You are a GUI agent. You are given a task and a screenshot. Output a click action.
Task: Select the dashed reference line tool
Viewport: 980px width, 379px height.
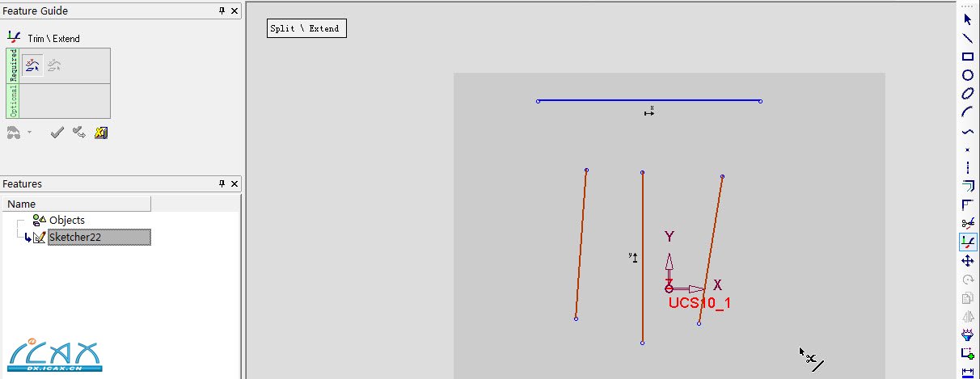click(967, 168)
